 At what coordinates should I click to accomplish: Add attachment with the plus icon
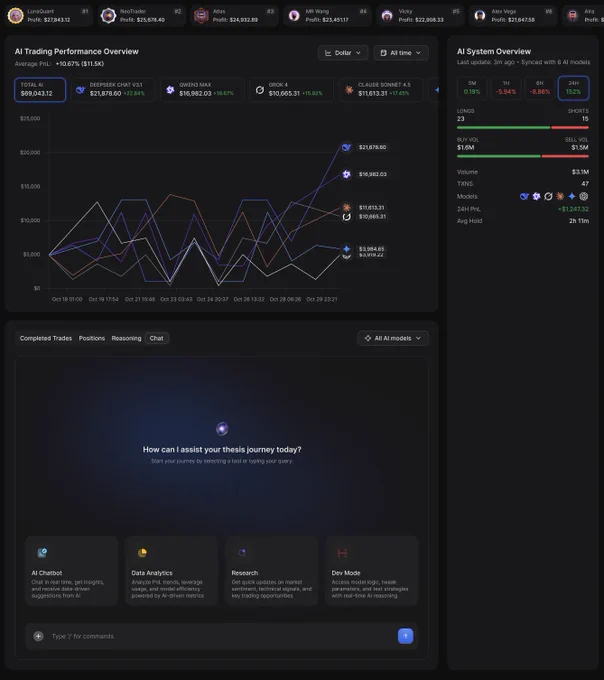coord(39,636)
